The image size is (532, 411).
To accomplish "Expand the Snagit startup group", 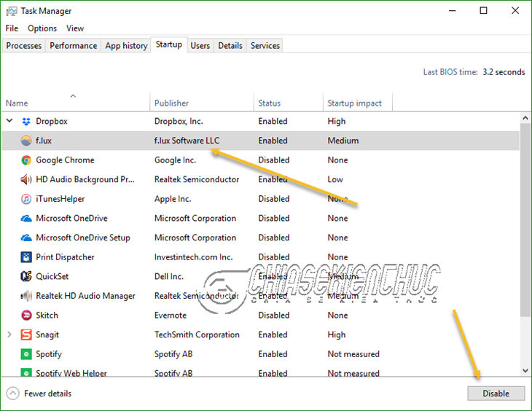I will [9, 334].
